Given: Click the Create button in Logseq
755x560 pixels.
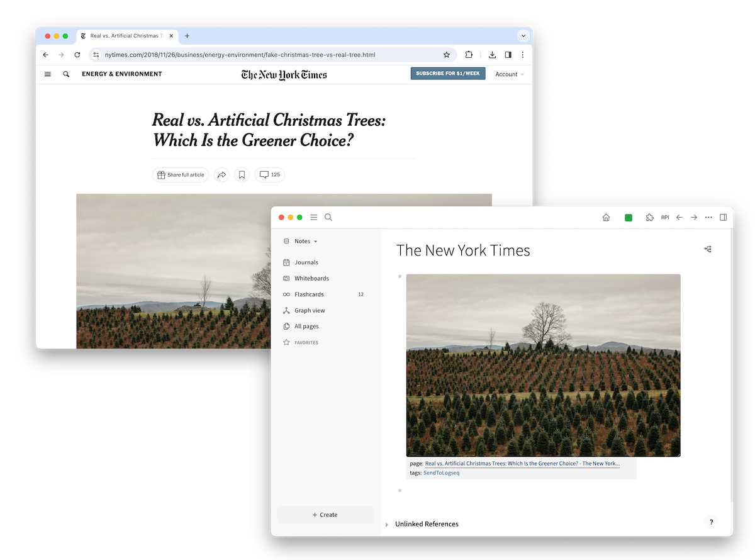Looking at the screenshot, I should (325, 515).
